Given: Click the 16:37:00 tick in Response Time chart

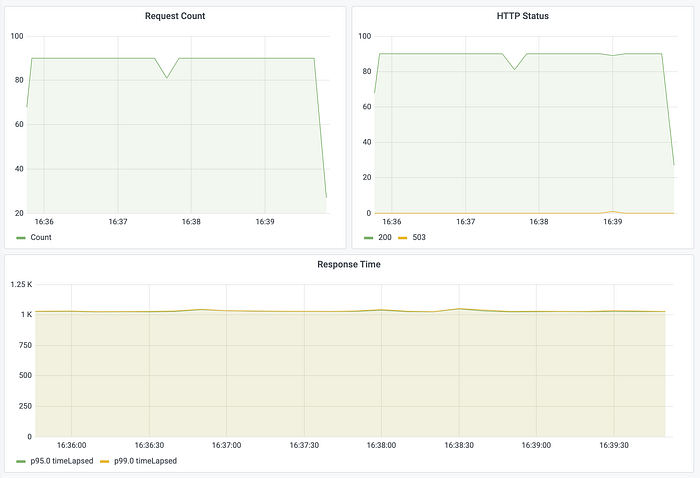Looking at the screenshot, I should point(226,445).
